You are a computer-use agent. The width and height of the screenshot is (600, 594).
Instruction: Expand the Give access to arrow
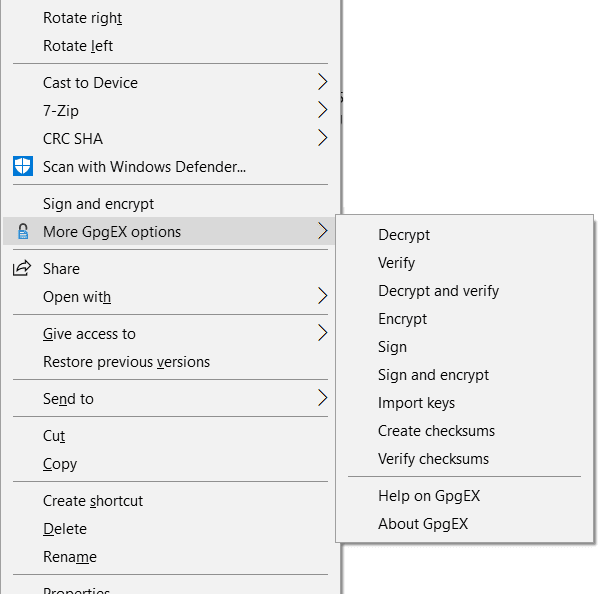322,333
